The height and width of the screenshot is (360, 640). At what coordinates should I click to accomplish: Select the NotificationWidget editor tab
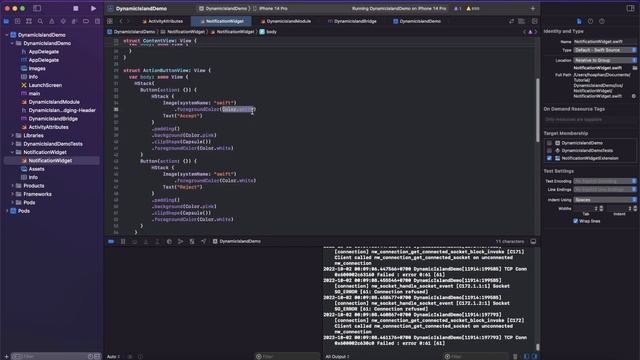click(x=222, y=21)
